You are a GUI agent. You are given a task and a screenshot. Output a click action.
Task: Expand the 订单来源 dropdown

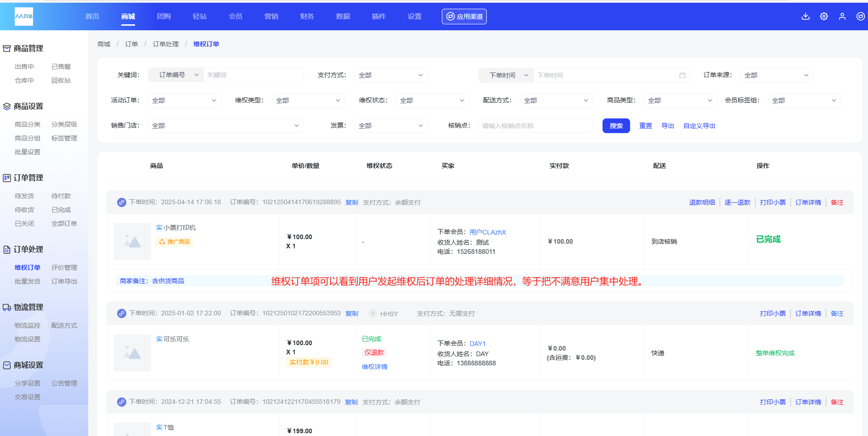777,75
